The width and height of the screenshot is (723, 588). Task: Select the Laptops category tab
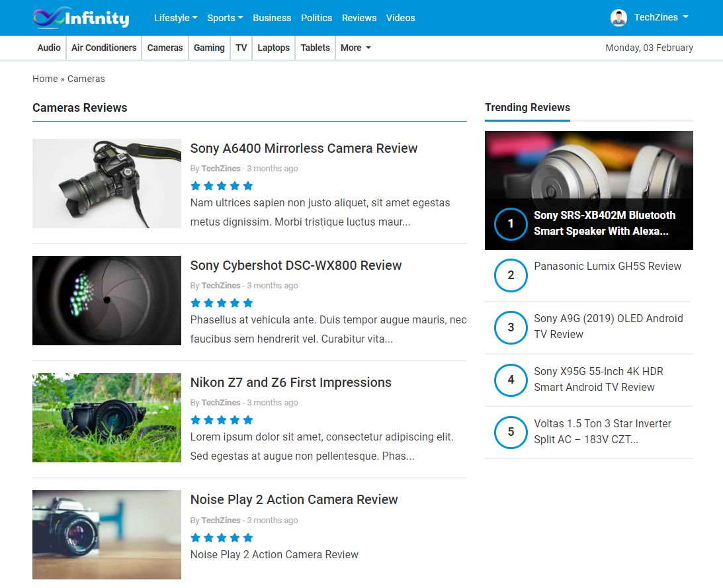pyautogui.click(x=273, y=48)
